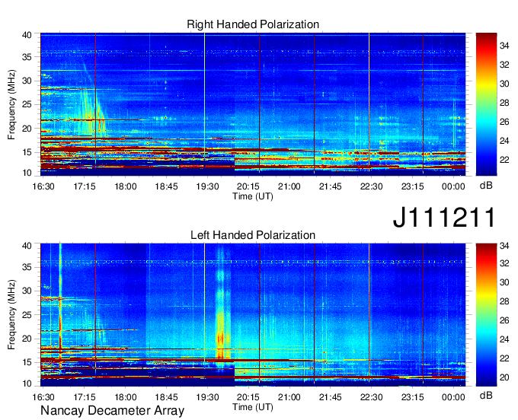Click the "Right Handed Polarization" plot title
This screenshot has width=518, height=420.
coord(253,24)
